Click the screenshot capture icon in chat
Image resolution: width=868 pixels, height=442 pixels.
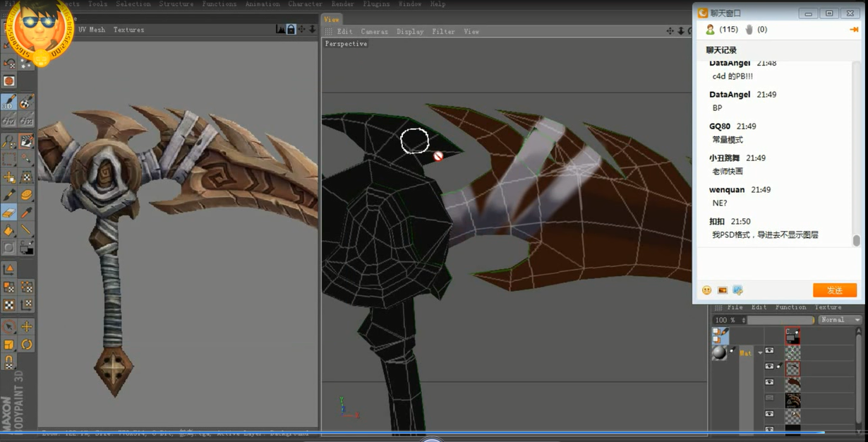(737, 290)
